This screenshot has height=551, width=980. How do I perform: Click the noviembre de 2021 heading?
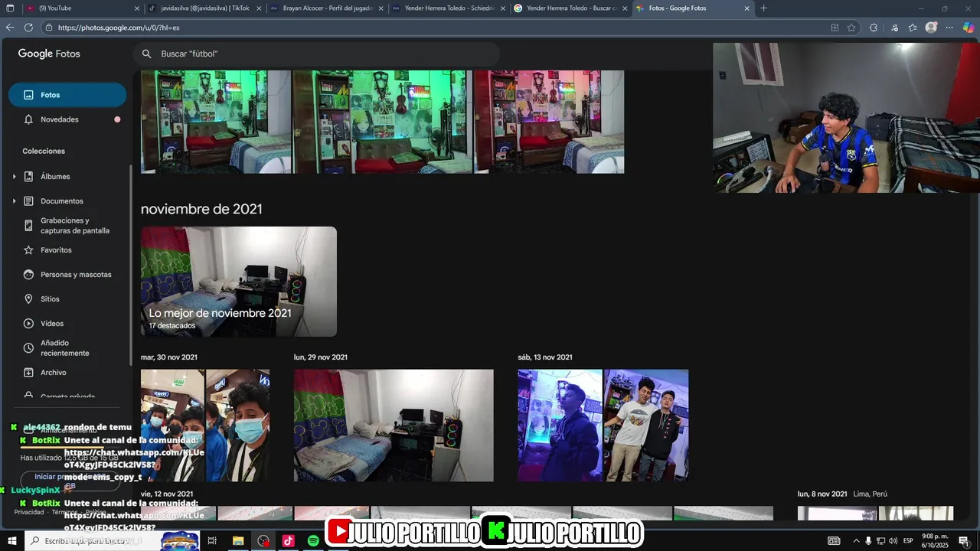201,209
